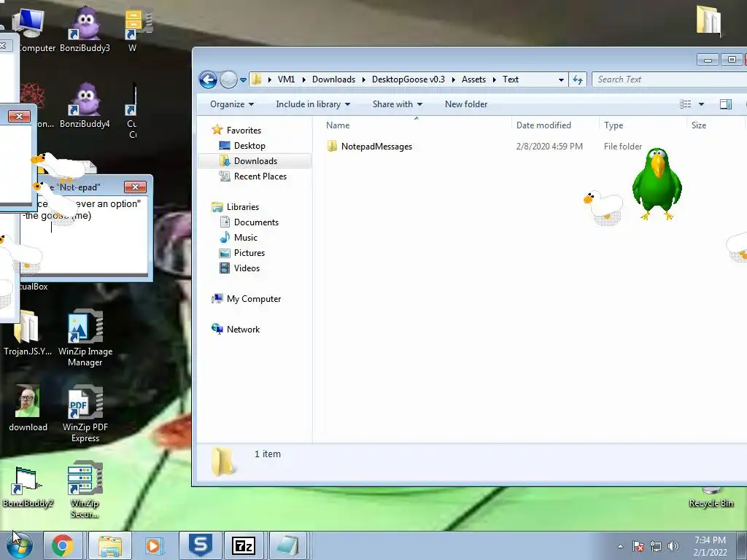Image resolution: width=747 pixels, height=560 pixels.
Task: Open Windows Media Player from taskbar
Action: [x=153, y=545]
